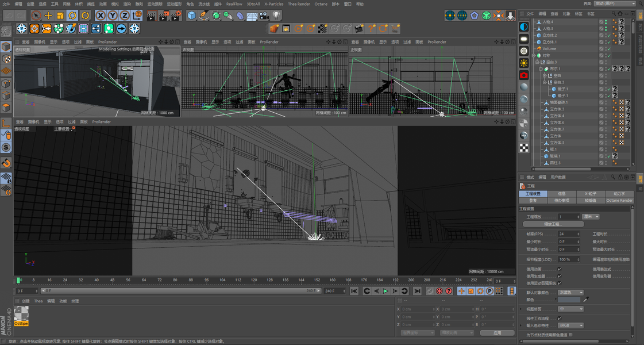
Task: Collapse the 对称 object in tree
Action: coord(534,56)
